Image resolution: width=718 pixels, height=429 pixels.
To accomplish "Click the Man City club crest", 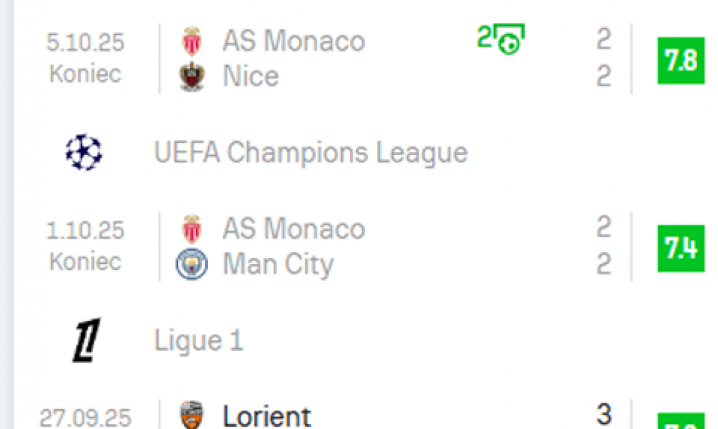I will [x=191, y=264].
